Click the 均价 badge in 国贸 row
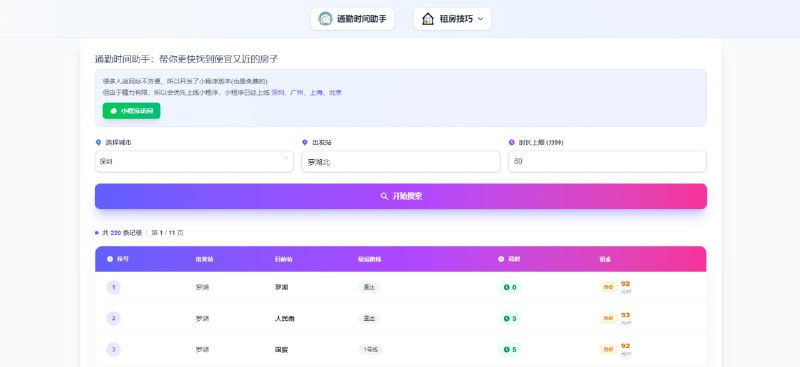The image size is (800, 367). point(608,350)
